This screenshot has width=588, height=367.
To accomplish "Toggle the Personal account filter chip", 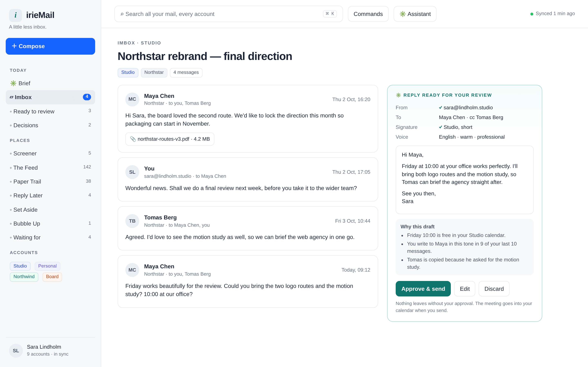I will (47, 266).
